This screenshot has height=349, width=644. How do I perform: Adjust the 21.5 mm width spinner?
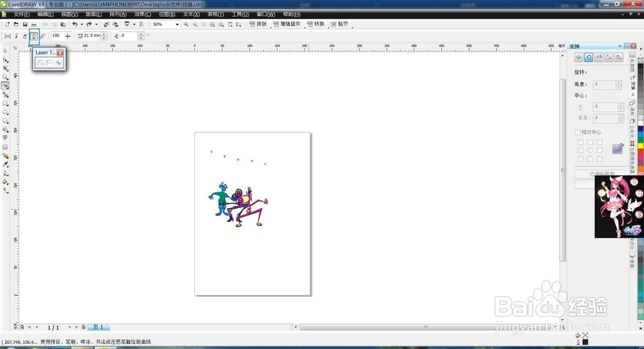[x=104, y=36]
